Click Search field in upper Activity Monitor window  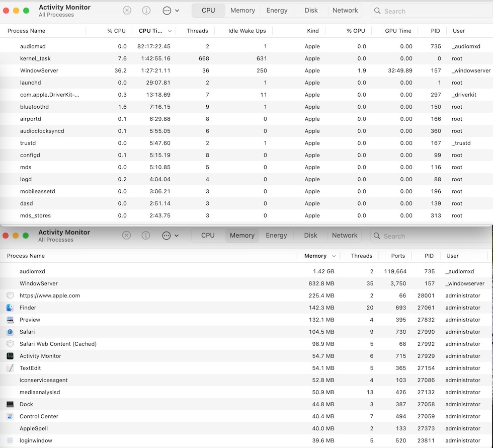(x=432, y=11)
